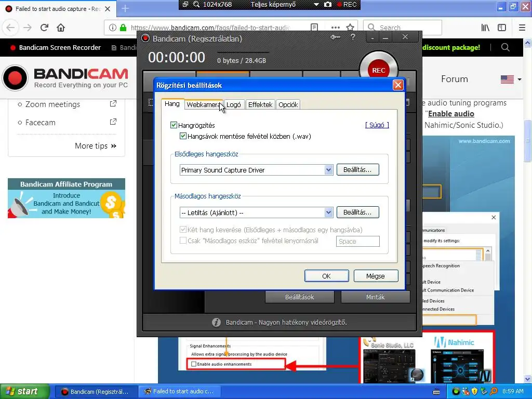Open Bandicam help question mark icon
532x399 pixels.
353,37
